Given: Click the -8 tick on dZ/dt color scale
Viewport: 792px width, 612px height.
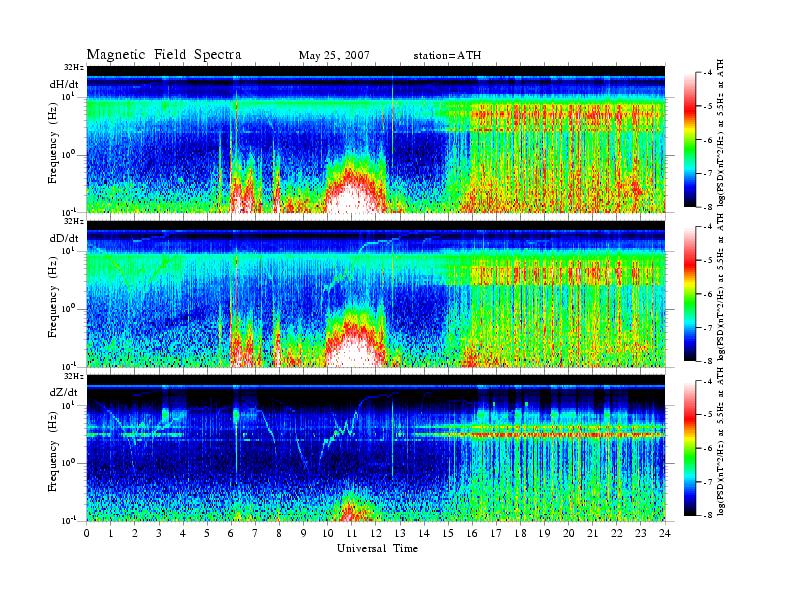Looking at the screenshot, I should [x=709, y=515].
